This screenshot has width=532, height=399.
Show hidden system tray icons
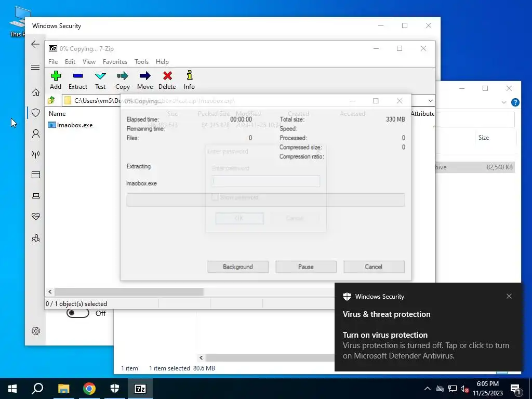point(428,389)
